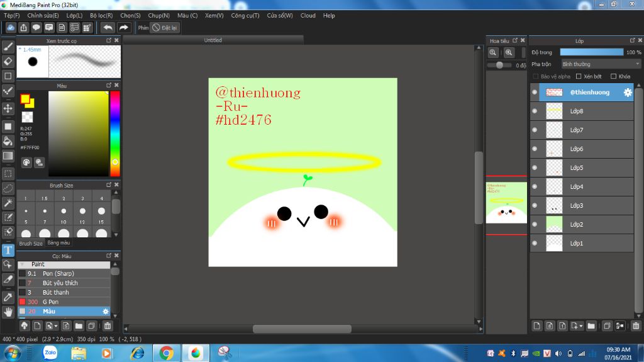Enable the Bảo vệ alpha checkbox
The width and height of the screenshot is (644, 362).
(x=536, y=77)
